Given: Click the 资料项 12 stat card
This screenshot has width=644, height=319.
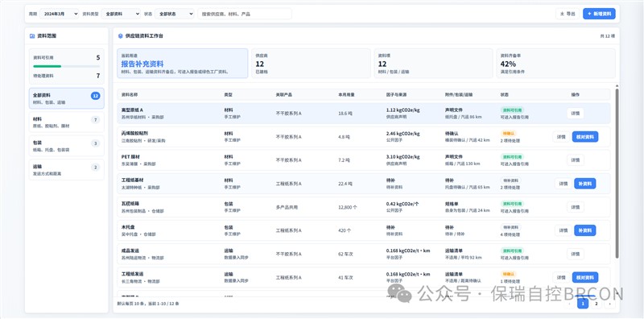Looking at the screenshot, I should tap(433, 64).
